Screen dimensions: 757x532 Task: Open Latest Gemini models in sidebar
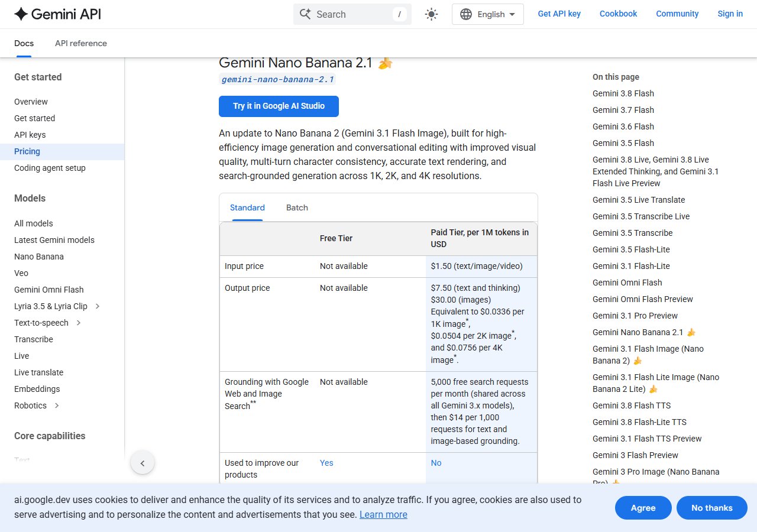click(54, 240)
